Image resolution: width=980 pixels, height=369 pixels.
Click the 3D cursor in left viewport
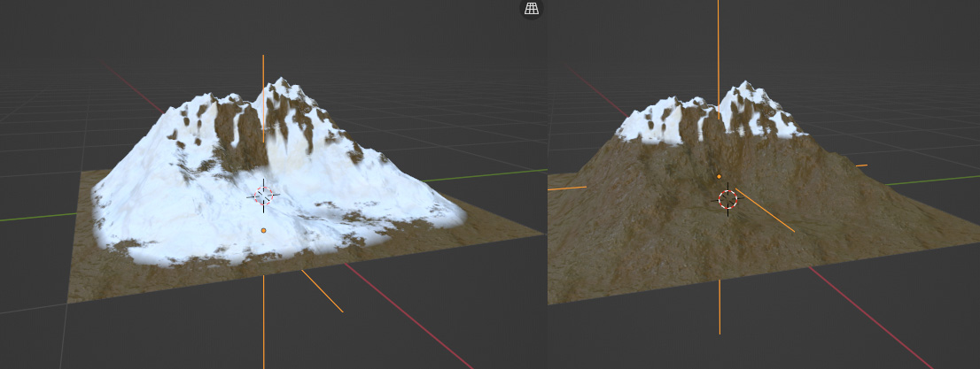click(x=264, y=196)
